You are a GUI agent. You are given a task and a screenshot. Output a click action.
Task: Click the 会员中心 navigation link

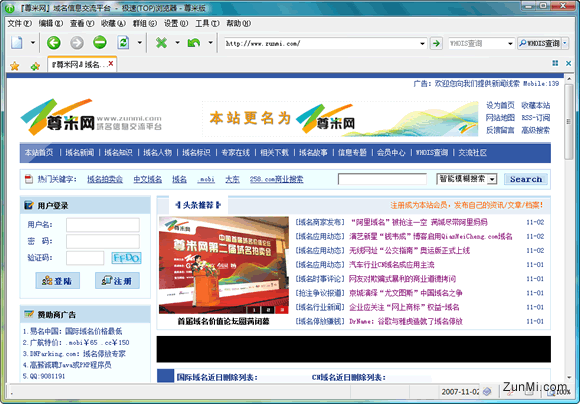click(x=391, y=152)
